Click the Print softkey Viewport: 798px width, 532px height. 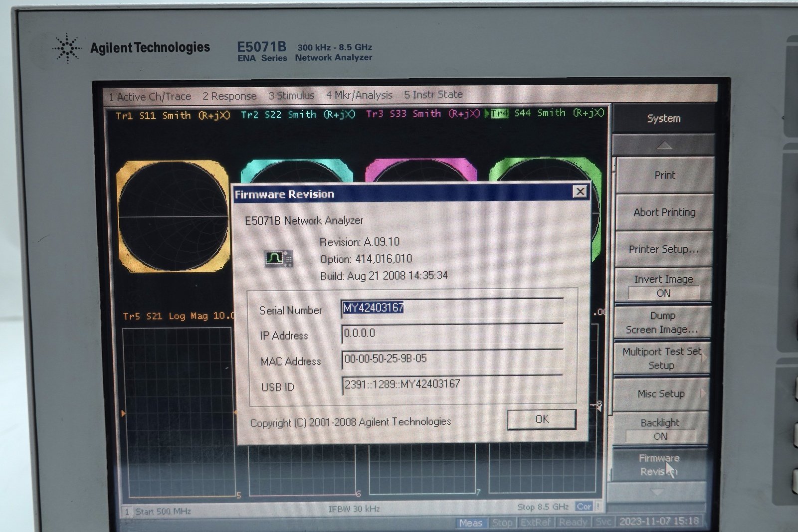pos(665,175)
